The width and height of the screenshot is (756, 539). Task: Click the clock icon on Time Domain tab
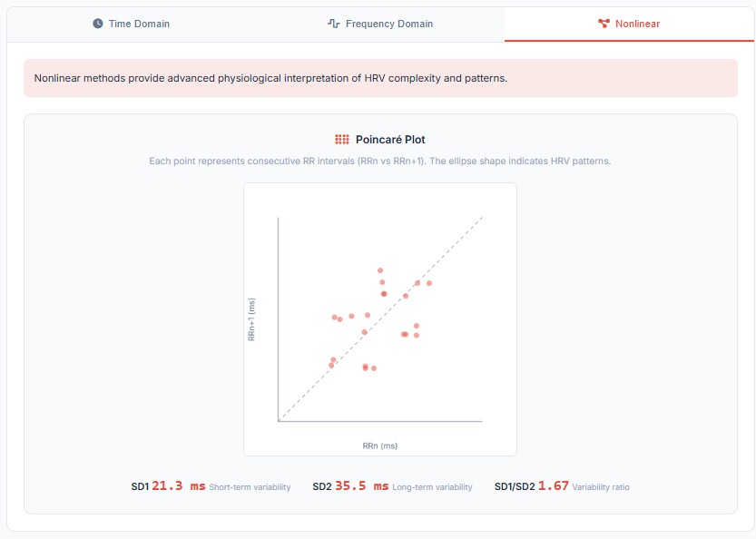point(98,24)
